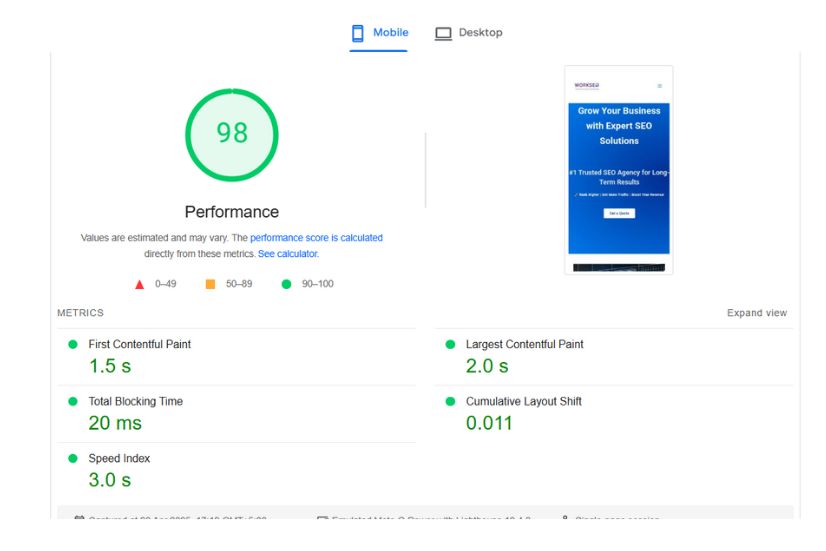
Task: Click the desktop monitor icon
Action: point(443,33)
